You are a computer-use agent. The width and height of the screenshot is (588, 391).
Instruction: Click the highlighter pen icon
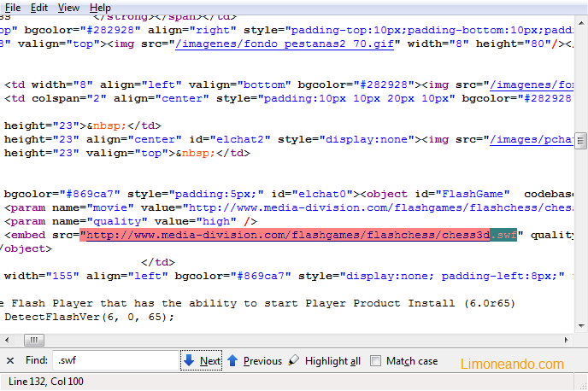point(294,360)
